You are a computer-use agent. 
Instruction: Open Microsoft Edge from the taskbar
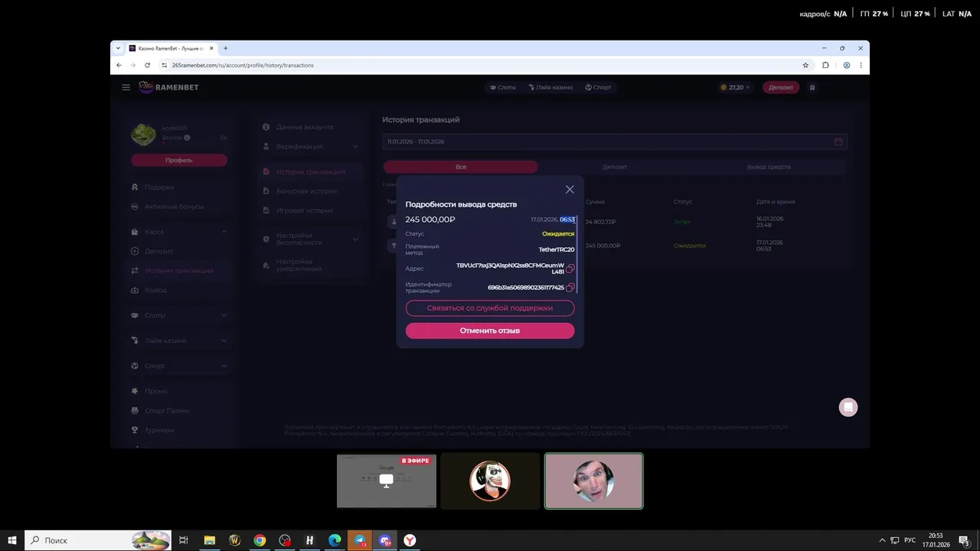[x=335, y=540]
